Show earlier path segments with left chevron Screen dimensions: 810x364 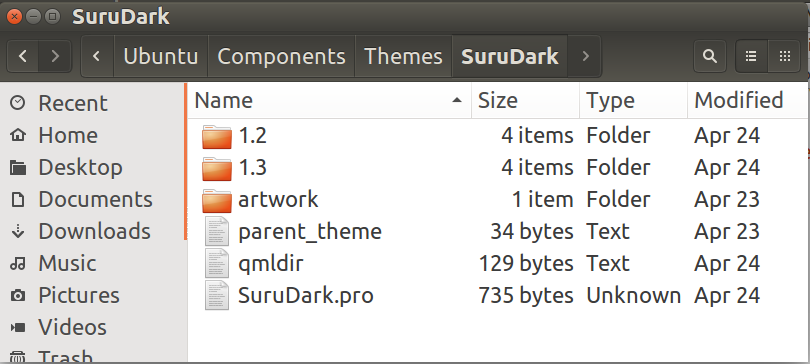97,56
